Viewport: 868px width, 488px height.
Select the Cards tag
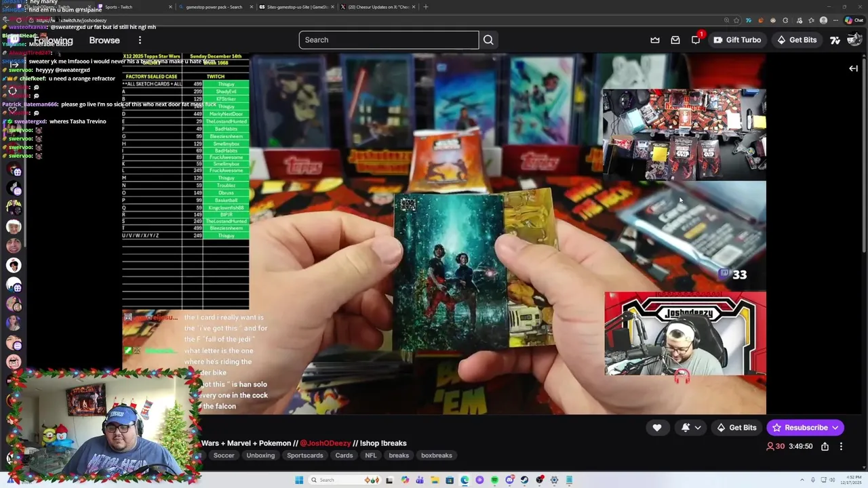[x=344, y=455]
